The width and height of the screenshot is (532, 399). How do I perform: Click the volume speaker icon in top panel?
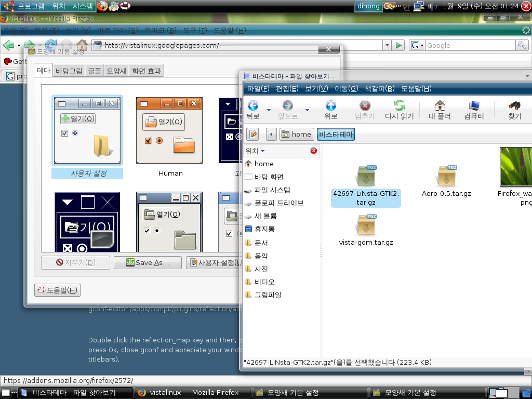(432, 6)
